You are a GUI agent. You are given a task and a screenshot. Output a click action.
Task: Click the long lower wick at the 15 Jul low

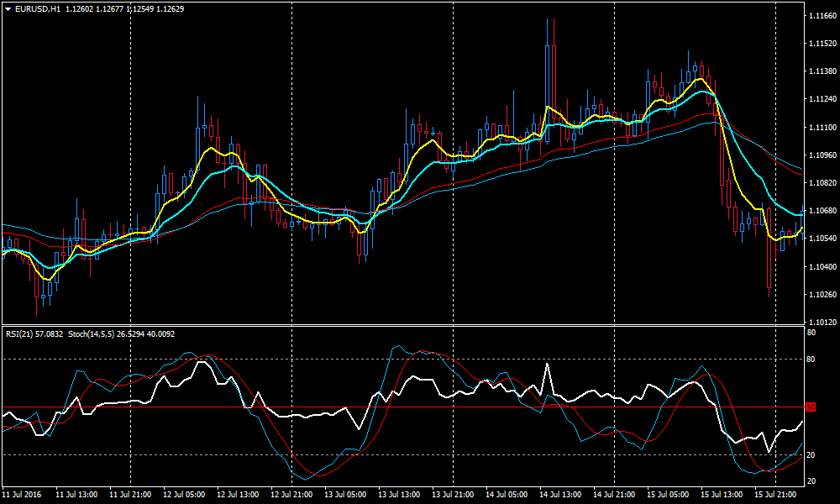[x=769, y=277]
